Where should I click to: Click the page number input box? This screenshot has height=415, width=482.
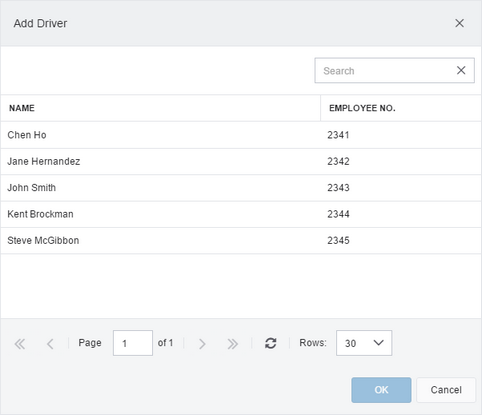pyautogui.click(x=133, y=343)
